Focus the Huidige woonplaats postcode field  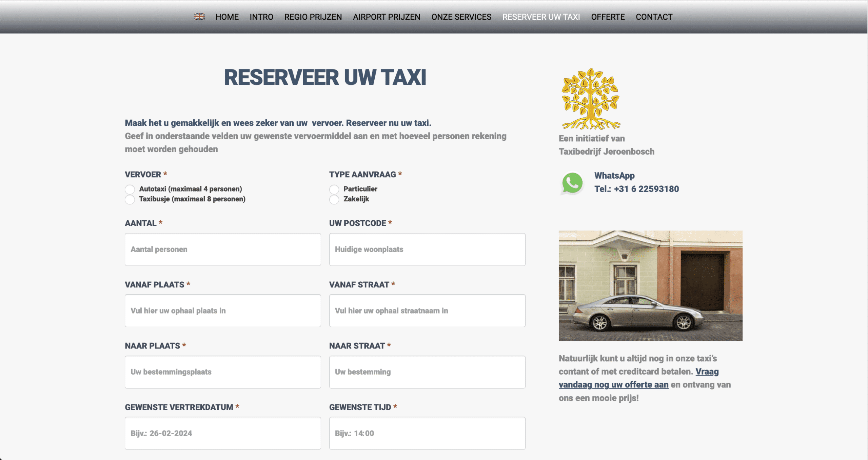coord(427,249)
